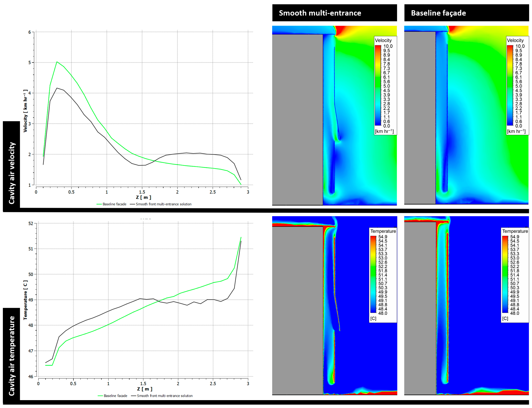
Task: Click the 'Velocity [ km hr⁻¹ ]' y-axis label
Action: click(25, 111)
